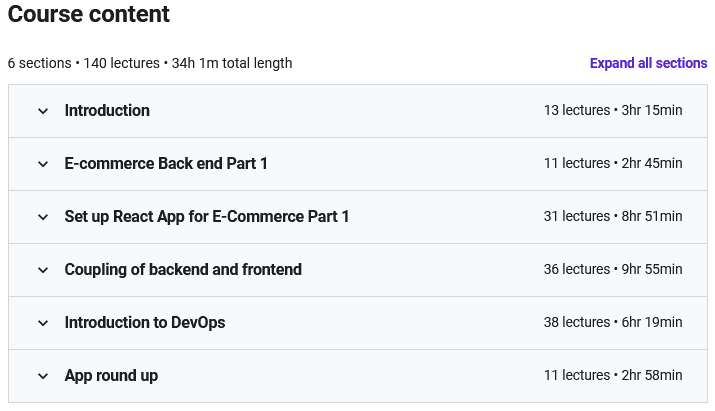Select Coupling of backend and frontend title

point(183,270)
